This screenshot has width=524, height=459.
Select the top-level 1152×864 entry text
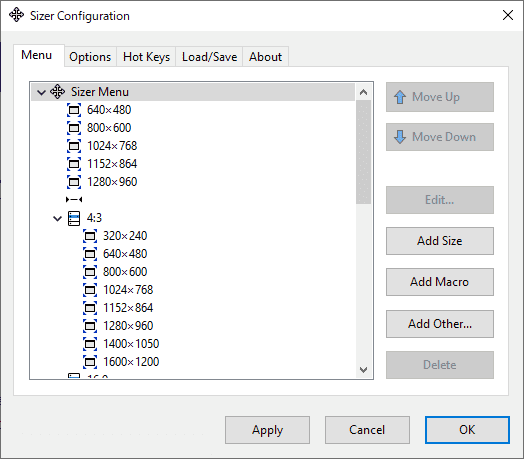[x=112, y=164]
